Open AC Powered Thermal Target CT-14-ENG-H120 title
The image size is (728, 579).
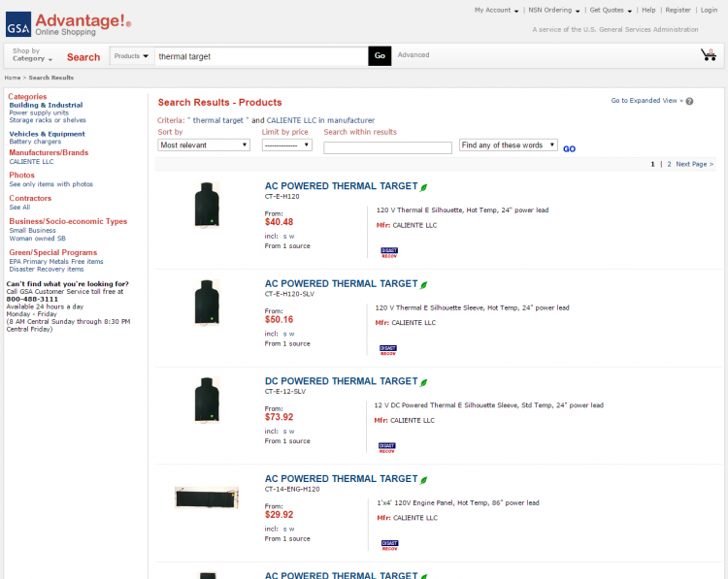[x=342, y=479]
